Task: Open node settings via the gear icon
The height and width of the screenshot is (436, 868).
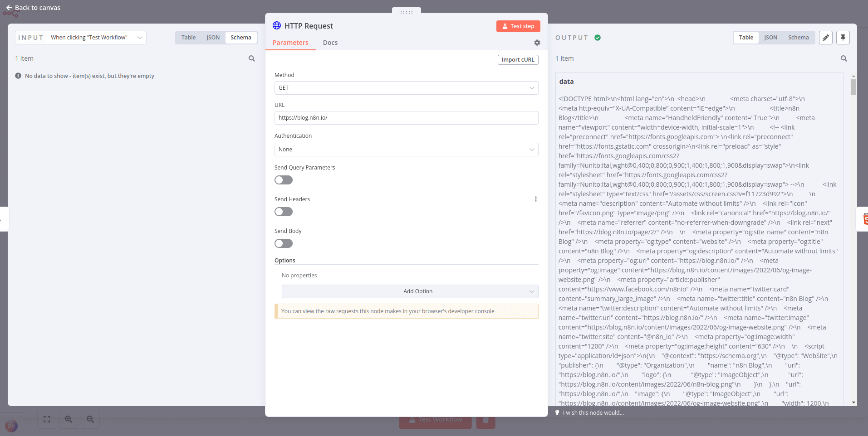Action: [x=537, y=43]
